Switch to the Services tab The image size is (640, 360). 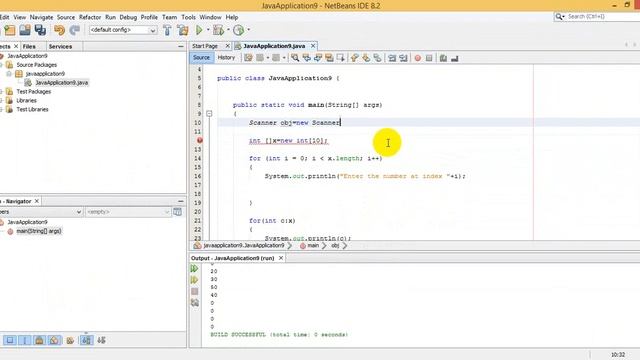[x=60, y=47]
